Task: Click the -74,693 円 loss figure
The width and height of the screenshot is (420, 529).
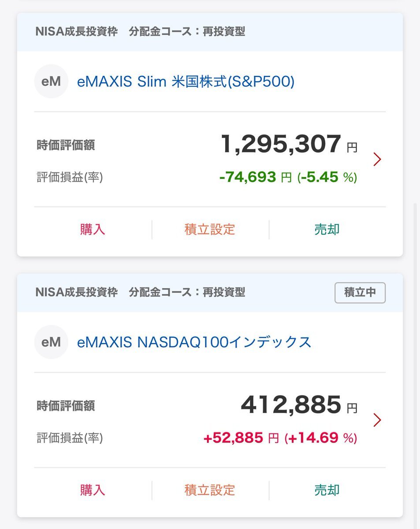Action: 255,177
